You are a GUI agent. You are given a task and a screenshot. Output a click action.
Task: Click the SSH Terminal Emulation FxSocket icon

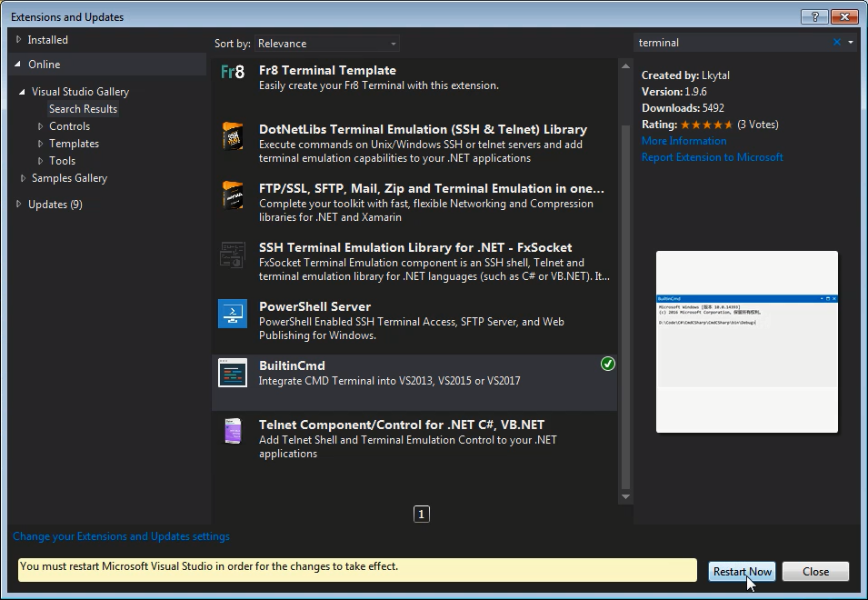pyautogui.click(x=233, y=255)
